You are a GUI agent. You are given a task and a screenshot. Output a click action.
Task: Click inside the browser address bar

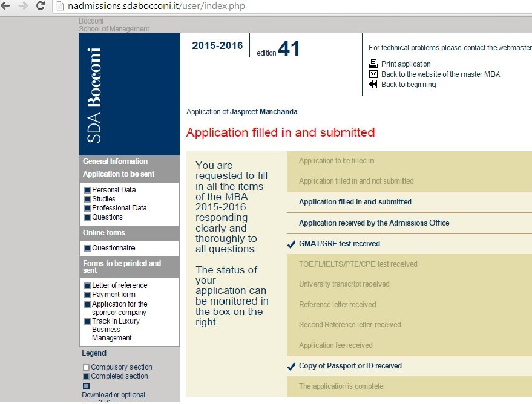(151, 6)
